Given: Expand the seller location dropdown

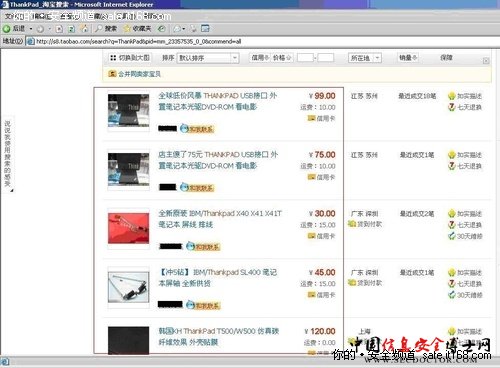Looking at the screenshot, I should point(365,58).
